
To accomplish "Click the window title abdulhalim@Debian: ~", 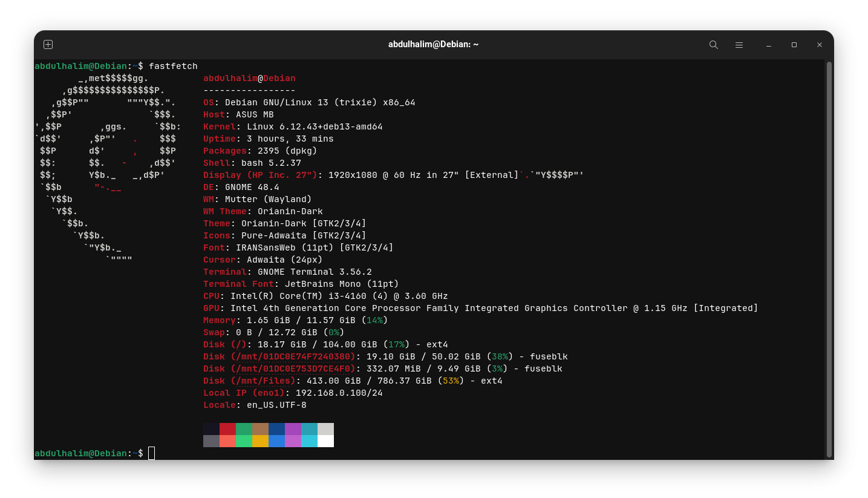I will click(x=433, y=45).
